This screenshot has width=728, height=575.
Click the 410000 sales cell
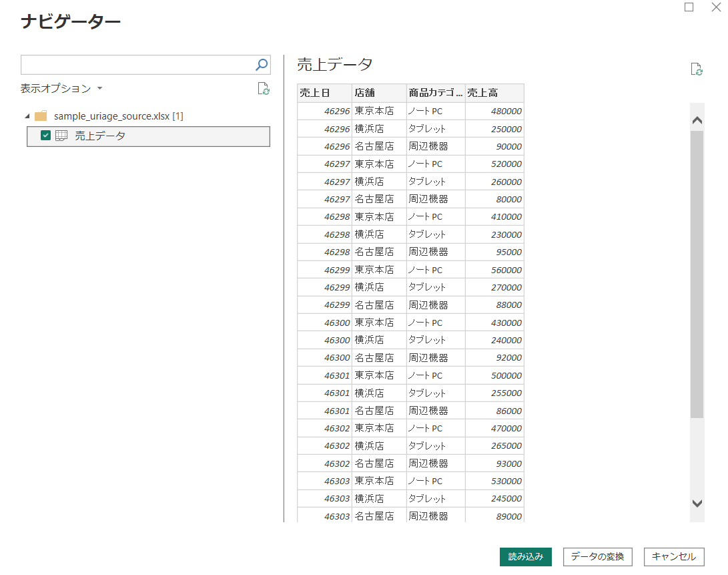(494, 216)
